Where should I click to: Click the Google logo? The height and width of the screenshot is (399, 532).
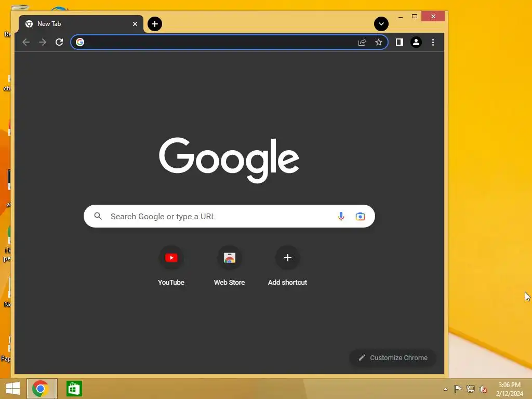(x=229, y=160)
